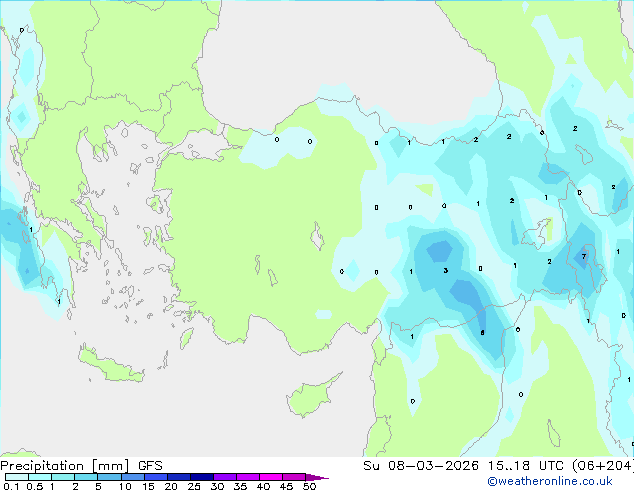Click the 2–5 mm legend color box

(x=86, y=477)
